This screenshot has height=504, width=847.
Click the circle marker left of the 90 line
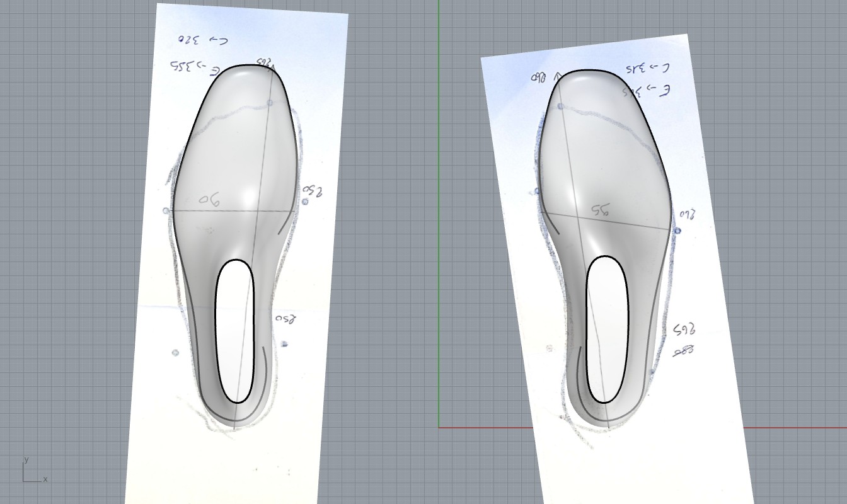pyautogui.click(x=166, y=211)
